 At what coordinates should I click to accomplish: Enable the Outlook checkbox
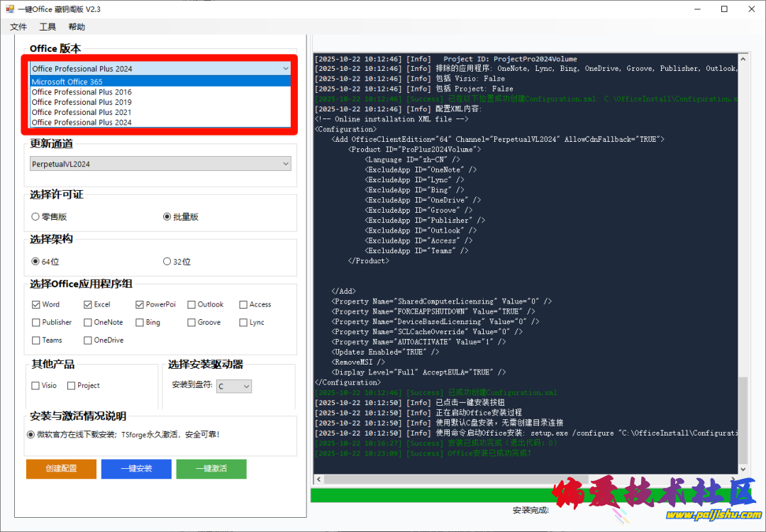click(x=191, y=305)
